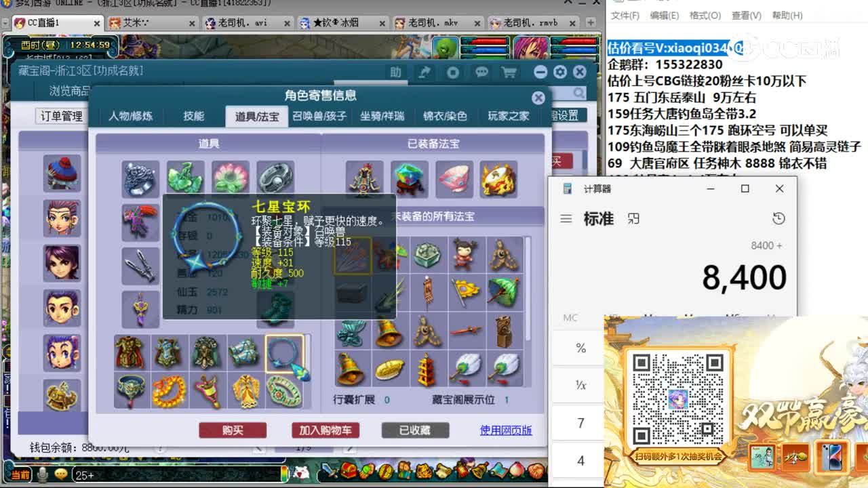
Task: Click the 订单管理 button
Action: tap(62, 116)
